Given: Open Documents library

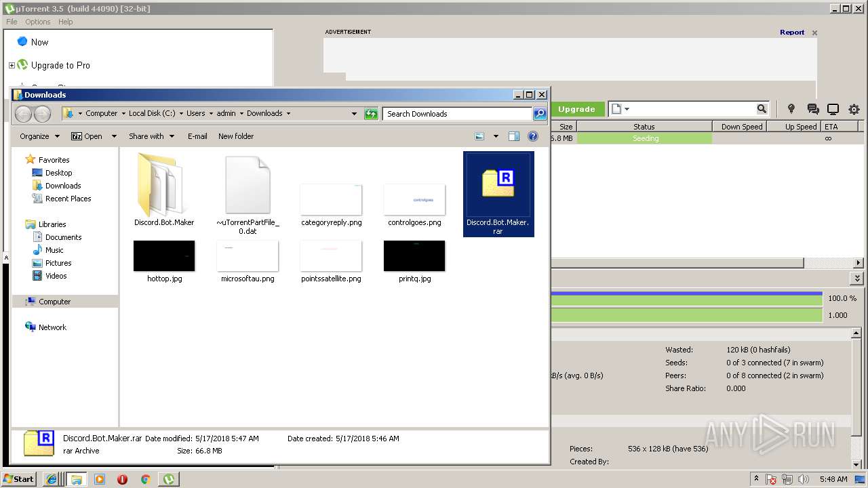Looking at the screenshot, I should [x=63, y=237].
